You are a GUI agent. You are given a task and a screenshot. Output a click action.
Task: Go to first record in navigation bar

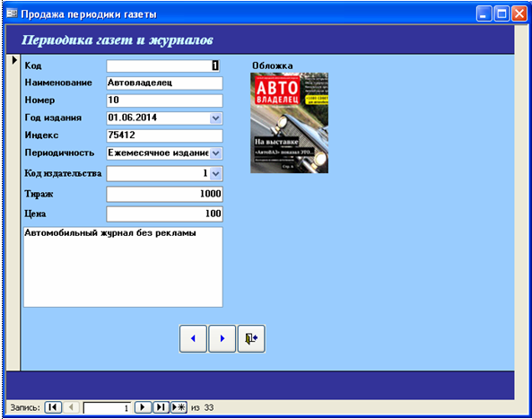[x=53, y=407]
